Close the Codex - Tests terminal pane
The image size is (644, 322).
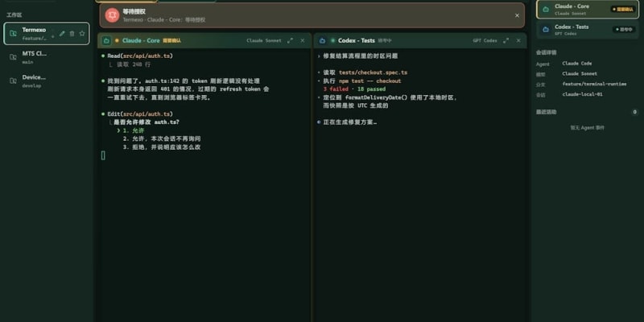point(518,41)
